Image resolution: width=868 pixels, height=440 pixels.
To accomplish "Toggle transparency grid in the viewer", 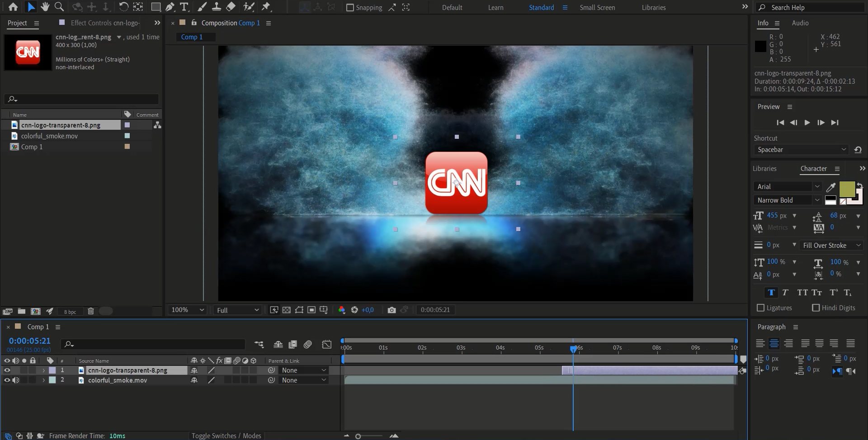I will pos(286,310).
